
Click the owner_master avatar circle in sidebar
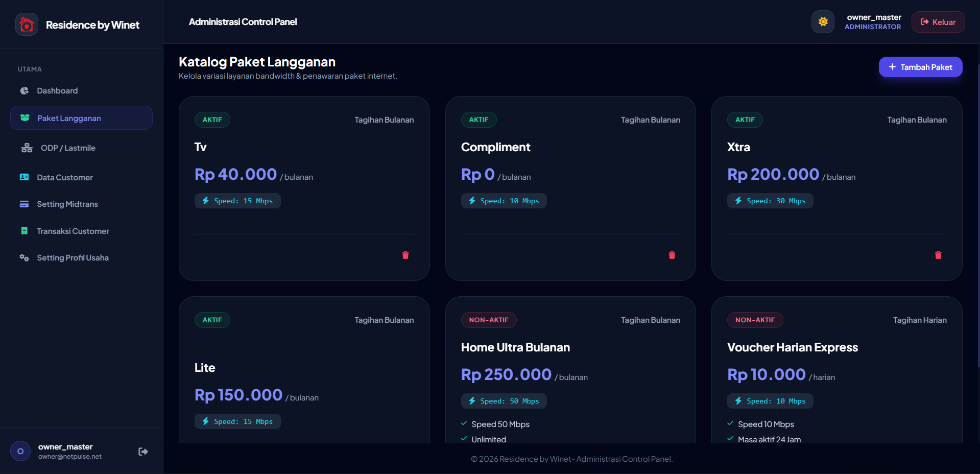(x=20, y=451)
